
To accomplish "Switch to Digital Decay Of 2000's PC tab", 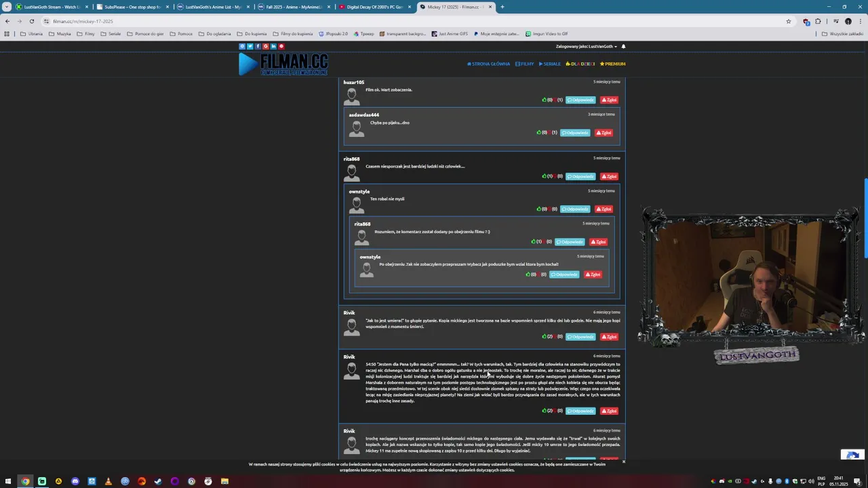I will (x=375, y=7).
